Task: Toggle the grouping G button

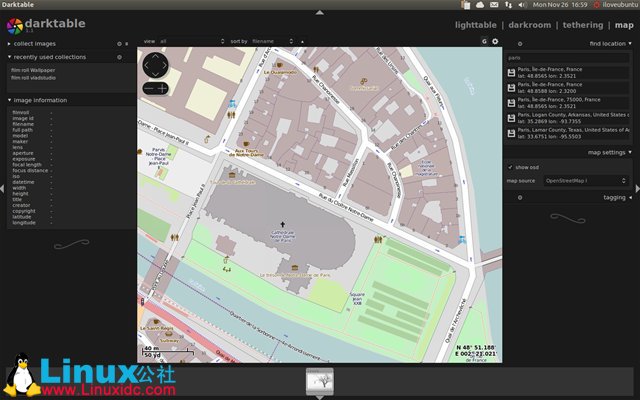Action: coord(484,41)
